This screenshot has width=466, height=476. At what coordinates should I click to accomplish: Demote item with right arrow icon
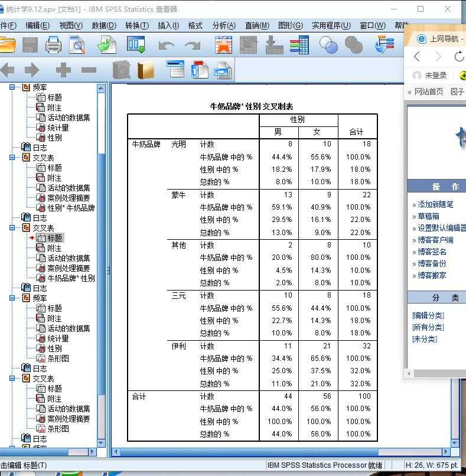click(x=32, y=70)
